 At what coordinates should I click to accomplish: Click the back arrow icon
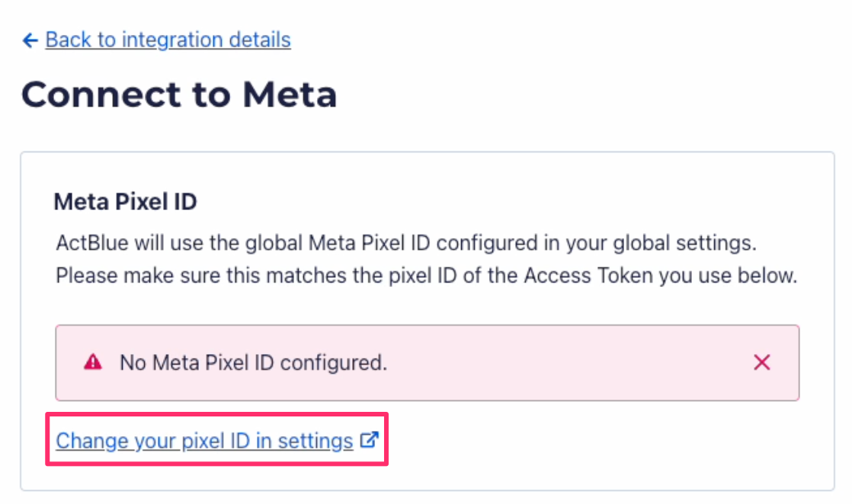[30, 40]
